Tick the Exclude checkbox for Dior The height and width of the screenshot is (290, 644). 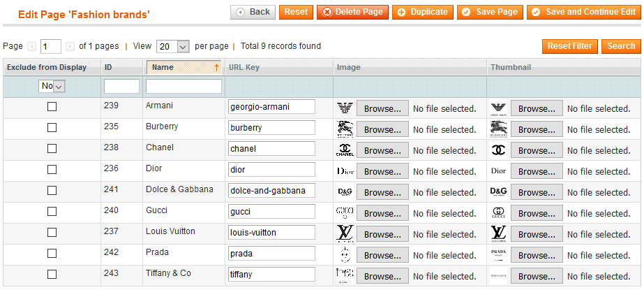point(52,170)
